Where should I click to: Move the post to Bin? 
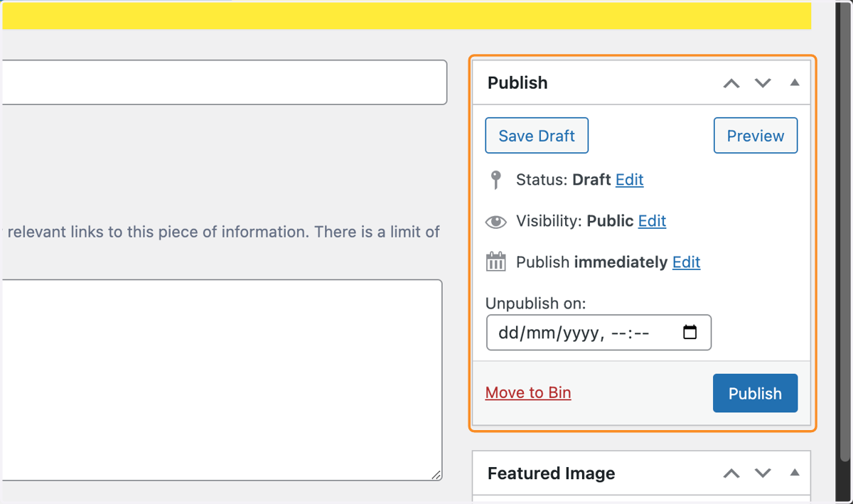(x=528, y=392)
